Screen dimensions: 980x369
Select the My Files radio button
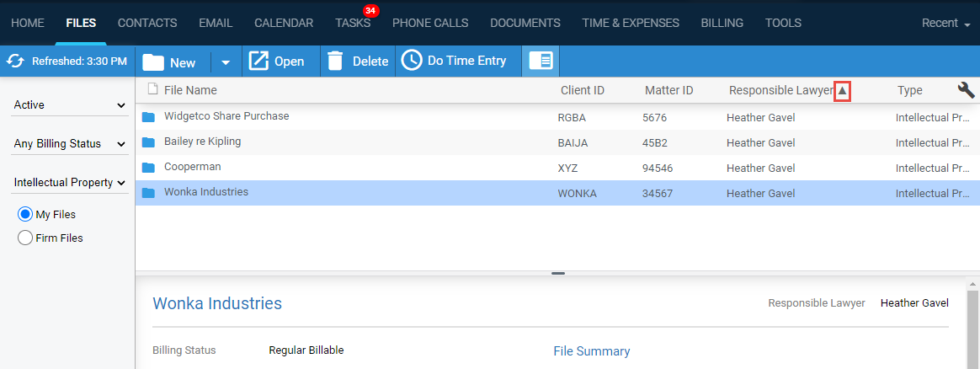[x=25, y=215]
